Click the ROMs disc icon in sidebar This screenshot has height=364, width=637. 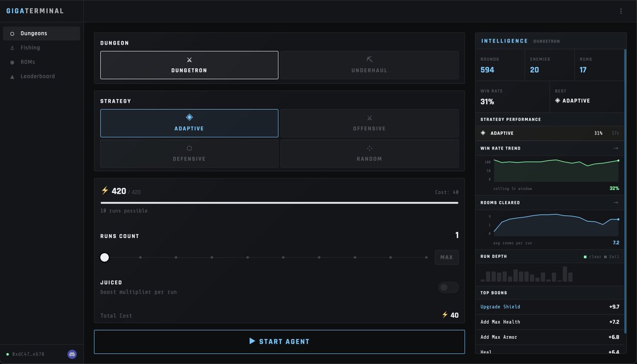coord(12,62)
